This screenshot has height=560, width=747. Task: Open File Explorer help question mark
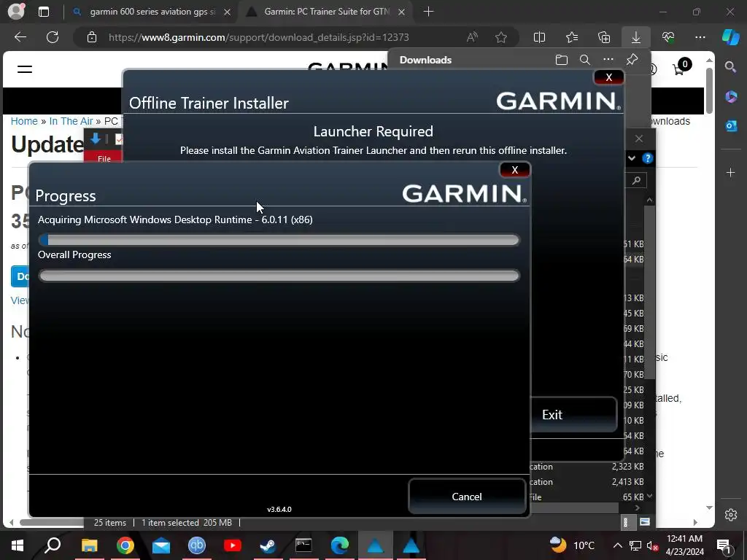(648, 158)
